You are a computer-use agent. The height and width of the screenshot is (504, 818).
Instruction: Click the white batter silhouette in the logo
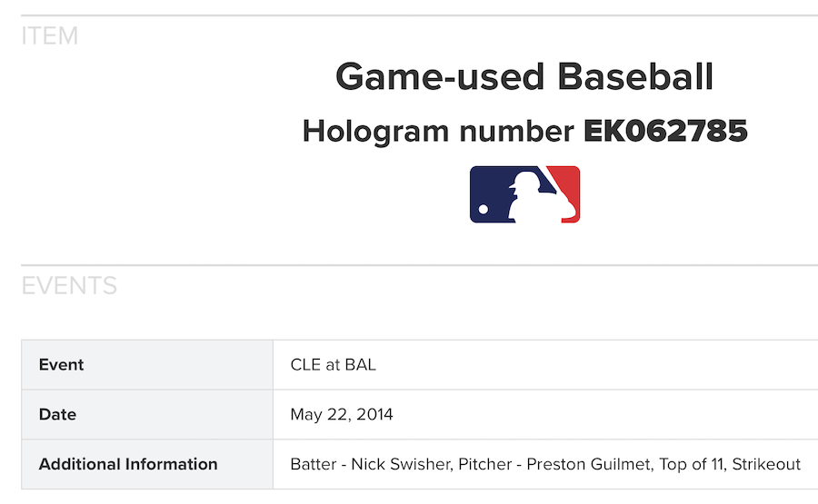tap(528, 200)
